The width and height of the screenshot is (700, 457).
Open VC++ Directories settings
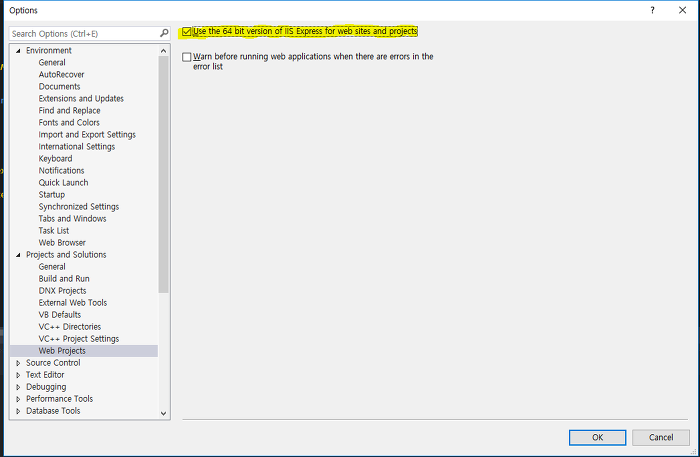click(70, 327)
